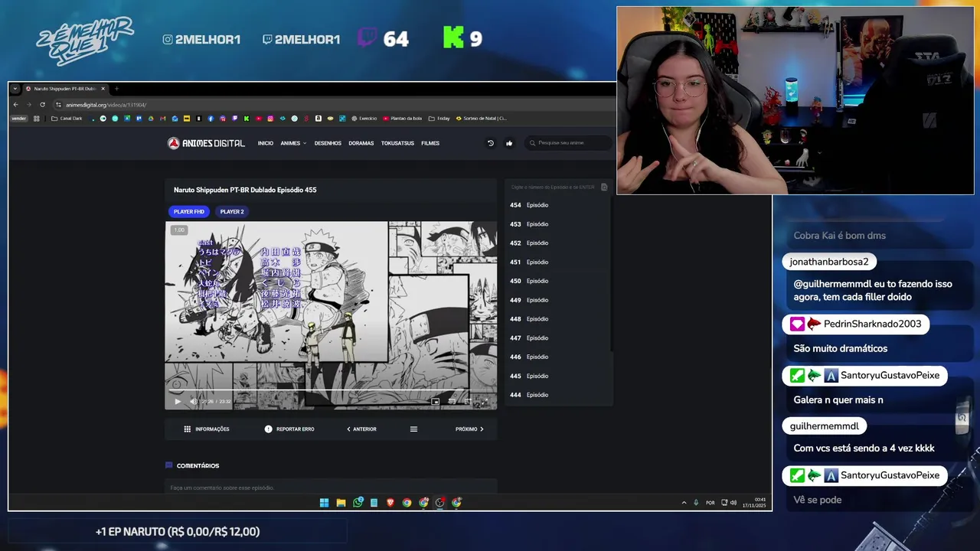Screen dimensions: 980x551
Task: Select episode 447 from the list
Action: click(558, 338)
